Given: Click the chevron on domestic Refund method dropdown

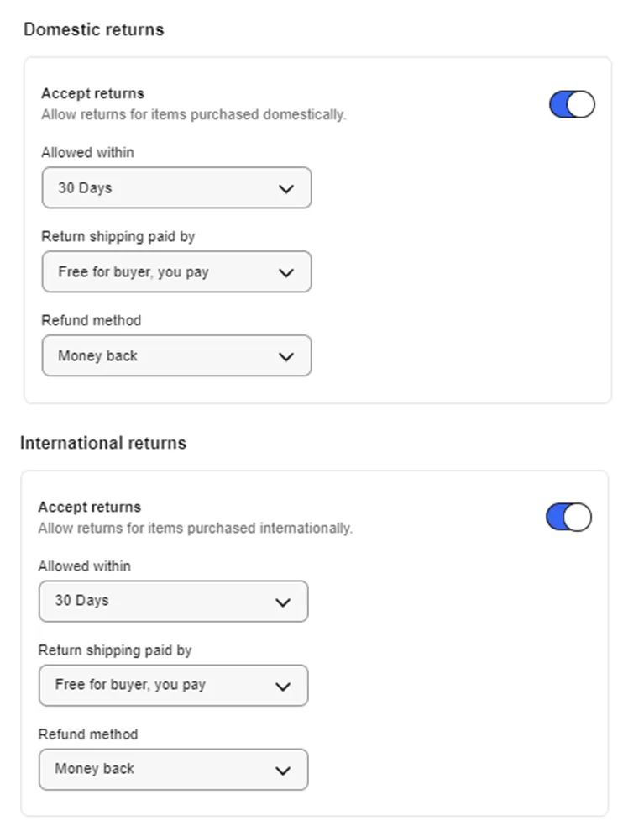Looking at the screenshot, I should (x=286, y=355).
